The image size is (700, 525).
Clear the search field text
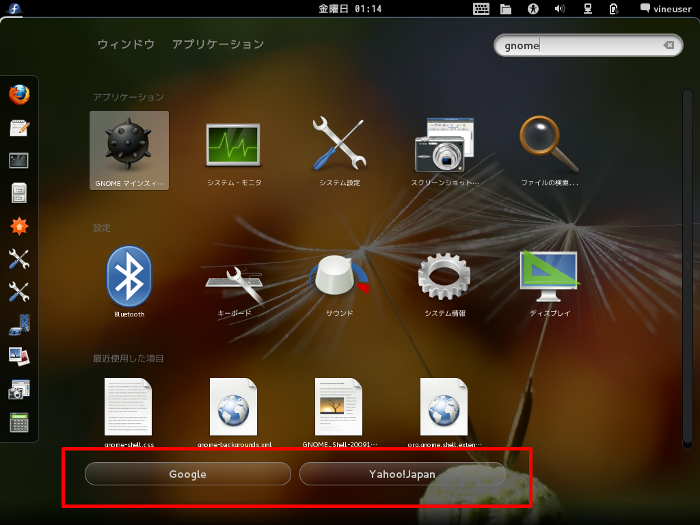pos(668,45)
